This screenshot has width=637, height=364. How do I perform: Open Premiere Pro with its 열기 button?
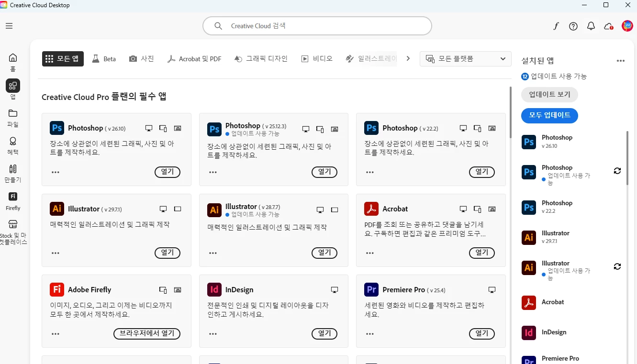click(482, 333)
